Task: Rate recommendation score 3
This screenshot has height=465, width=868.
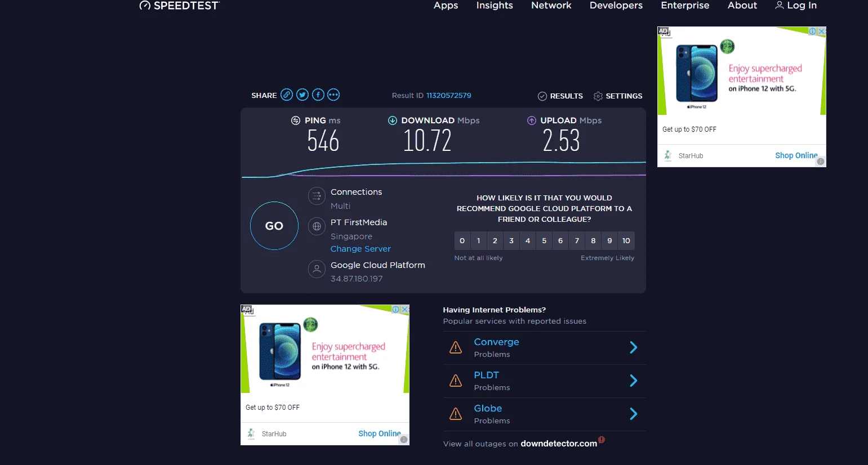Action: (511, 240)
